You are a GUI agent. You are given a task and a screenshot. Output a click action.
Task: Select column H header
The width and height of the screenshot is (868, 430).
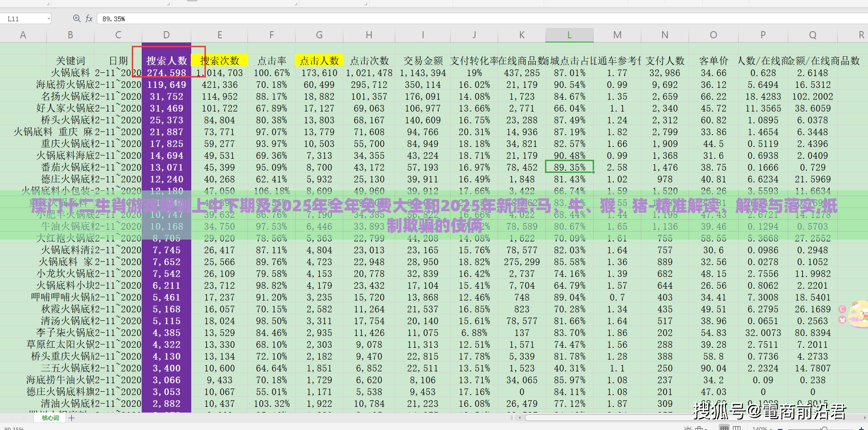click(x=369, y=35)
